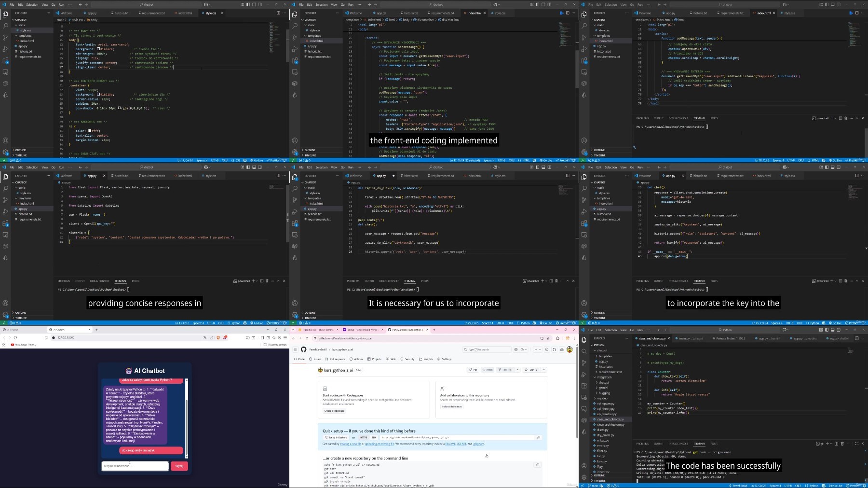
Task: Open Pull requests tab on GitHub repository
Action: click(336, 359)
